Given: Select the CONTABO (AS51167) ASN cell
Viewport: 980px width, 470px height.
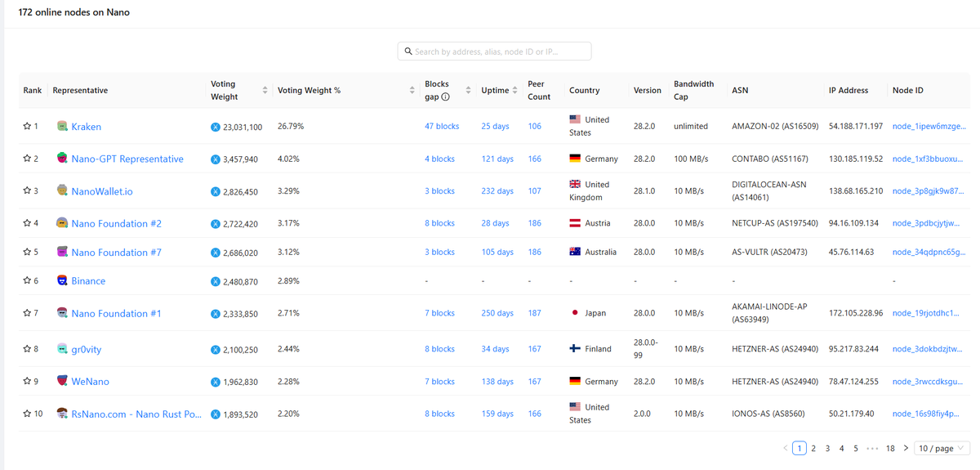Looking at the screenshot, I should [770, 159].
